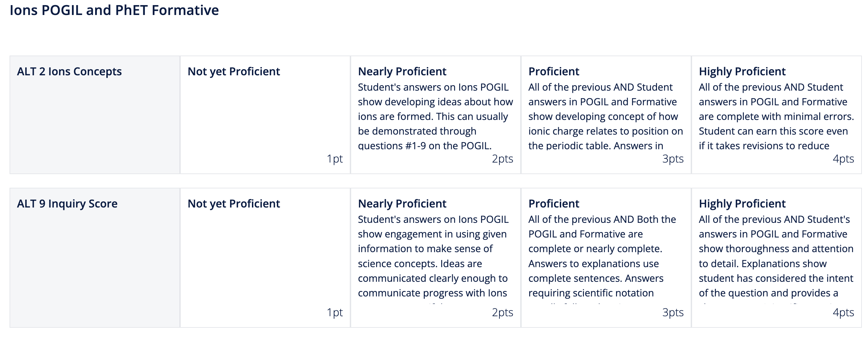The width and height of the screenshot is (868, 338).
Task: Click the 1pt value in ALT 2 Ions Concepts row
Action: 334,159
